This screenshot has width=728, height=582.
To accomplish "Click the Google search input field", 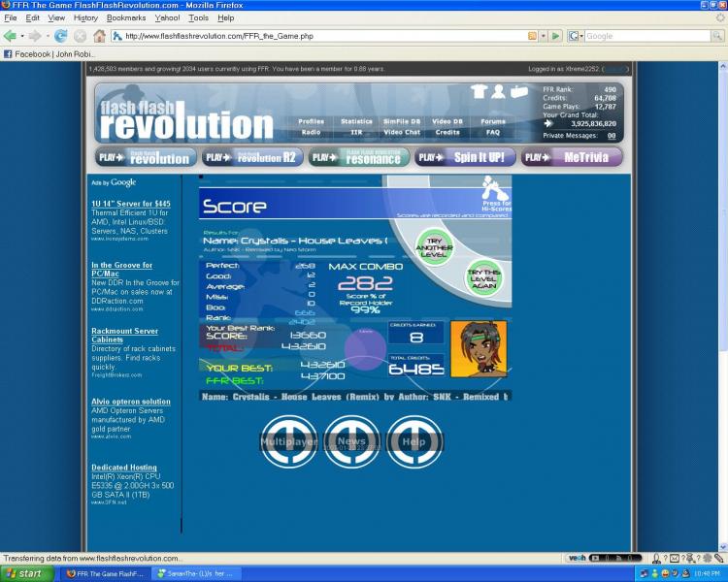I will tap(647, 36).
